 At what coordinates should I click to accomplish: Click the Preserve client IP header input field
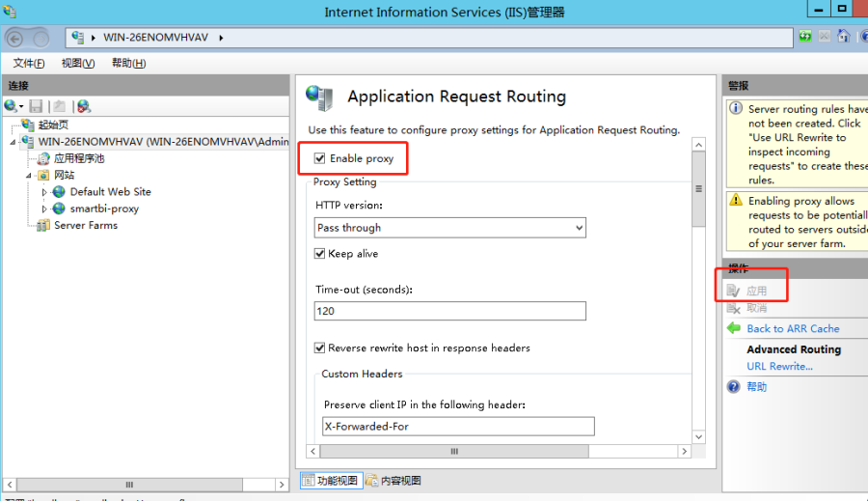click(458, 426)
